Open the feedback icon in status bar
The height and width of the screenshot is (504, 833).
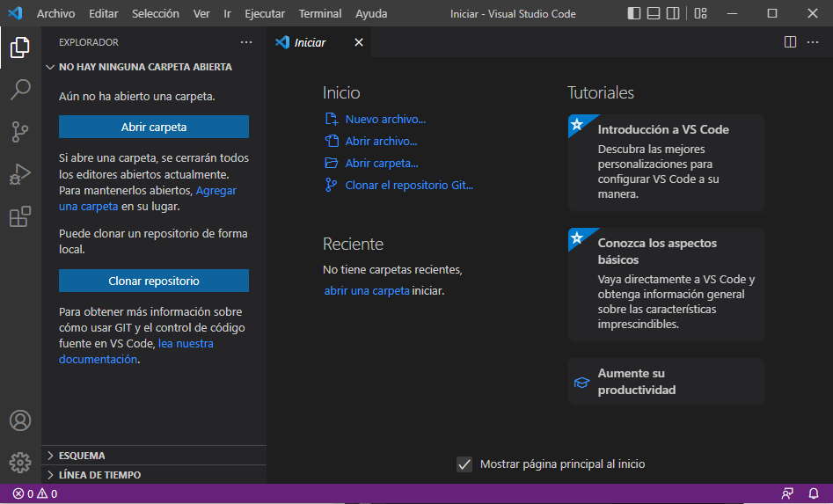[x=787, y=494]
